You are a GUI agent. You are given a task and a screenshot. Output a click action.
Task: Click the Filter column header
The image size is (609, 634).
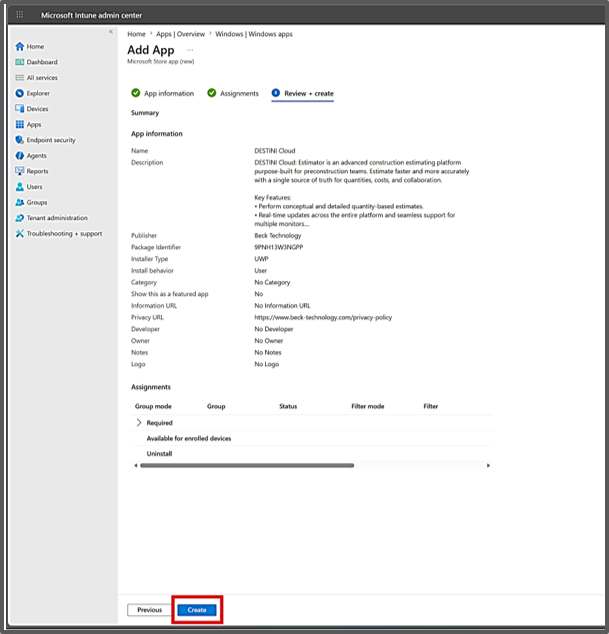pos(431,406)
